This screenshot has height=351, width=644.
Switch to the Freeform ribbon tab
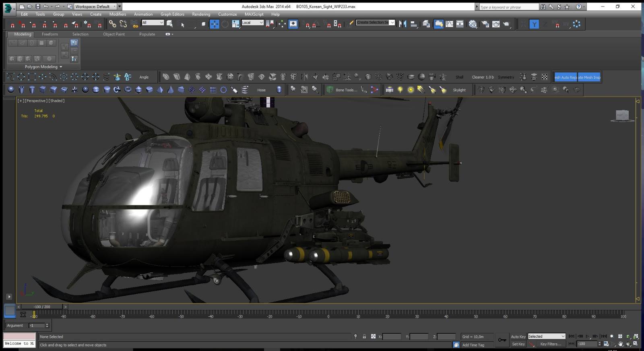(50, 34)
